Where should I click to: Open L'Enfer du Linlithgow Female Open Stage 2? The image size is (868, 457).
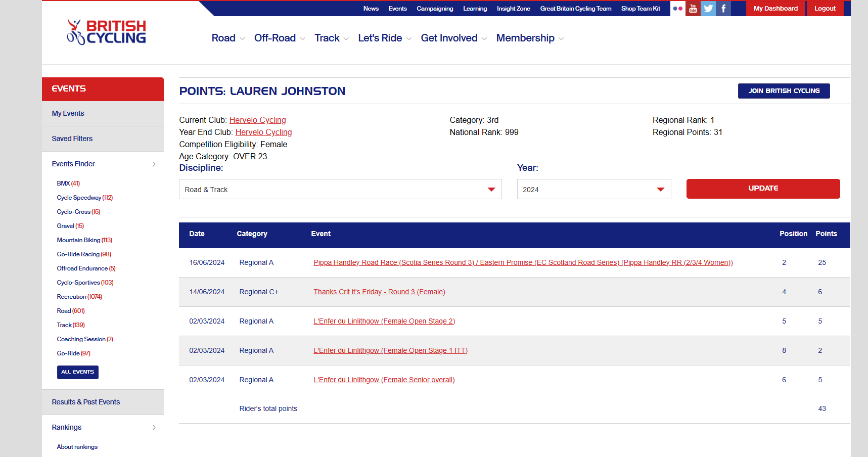pos(384,322)
